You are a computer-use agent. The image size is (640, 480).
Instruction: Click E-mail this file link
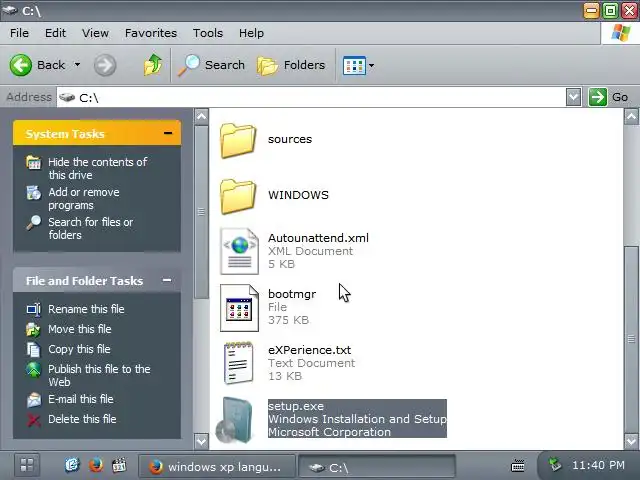pyautogui.click(x=81, y=399)
